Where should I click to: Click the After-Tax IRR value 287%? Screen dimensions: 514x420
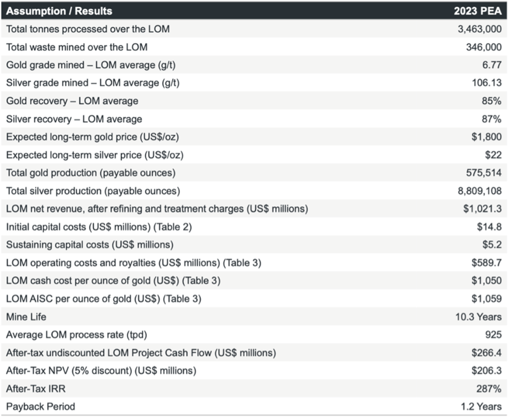(489, 388)
